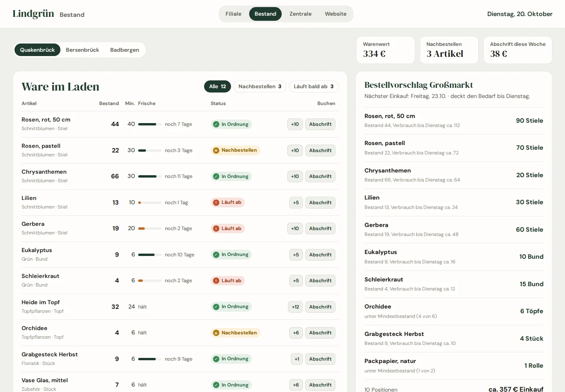
Task: Filter list by Nachbestellen 3
Action: coord(260,87)
